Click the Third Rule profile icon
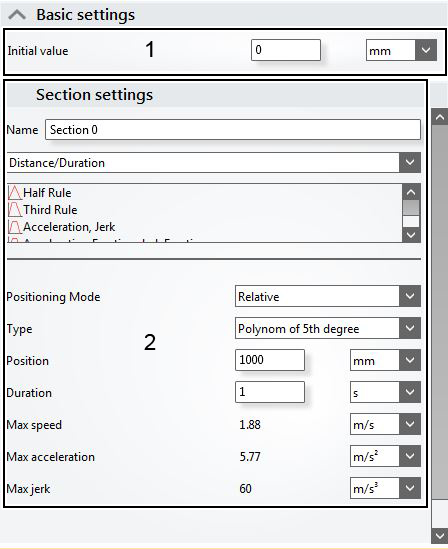 tap(14, 210)
